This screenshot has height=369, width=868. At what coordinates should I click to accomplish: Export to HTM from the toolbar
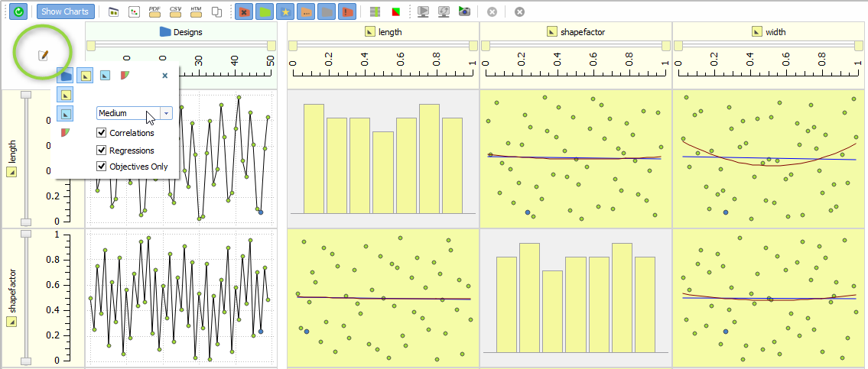coord(196,11)
